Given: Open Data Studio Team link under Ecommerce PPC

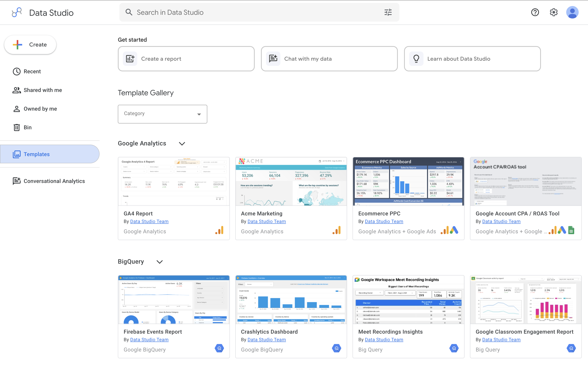Looking at the screenshot, I should 384,221.
